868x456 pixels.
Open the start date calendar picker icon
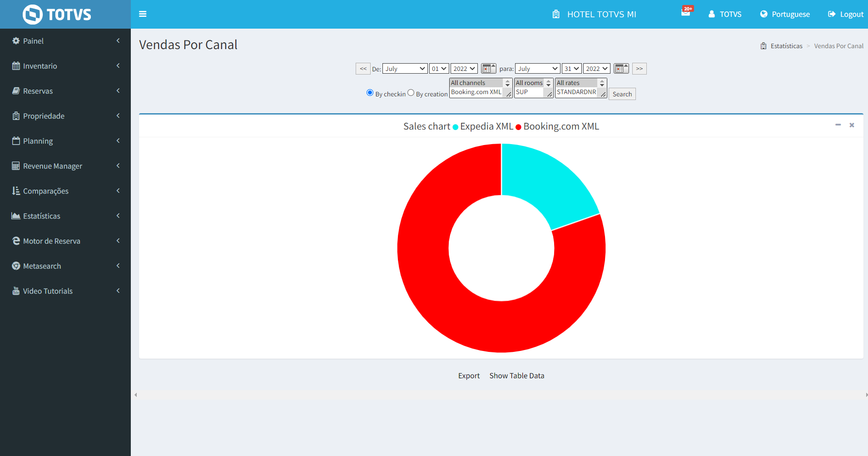488,69
